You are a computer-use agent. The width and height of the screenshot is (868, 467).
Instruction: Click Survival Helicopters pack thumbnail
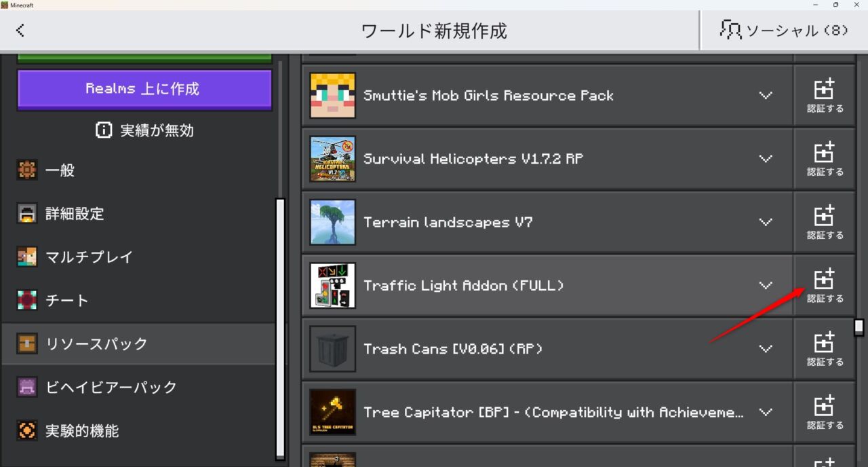coord(332,159)
